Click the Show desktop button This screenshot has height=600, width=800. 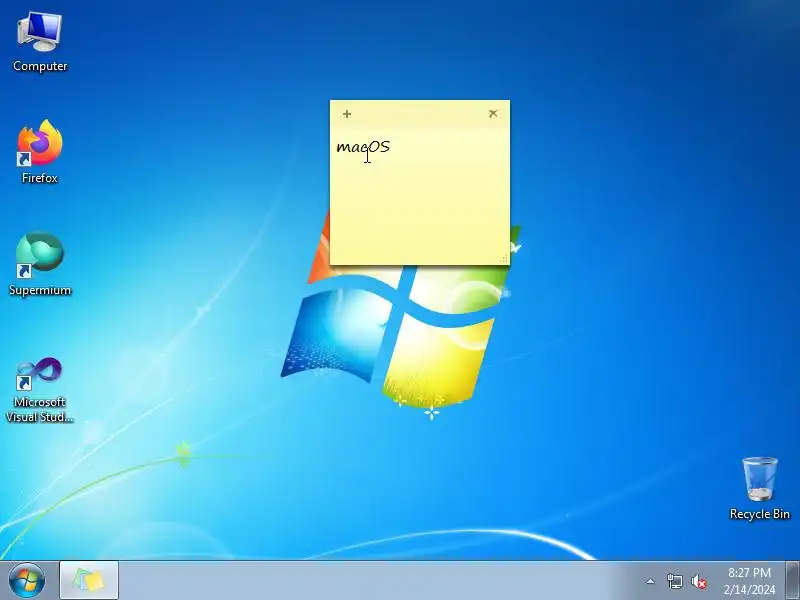(x=793, y=581)
